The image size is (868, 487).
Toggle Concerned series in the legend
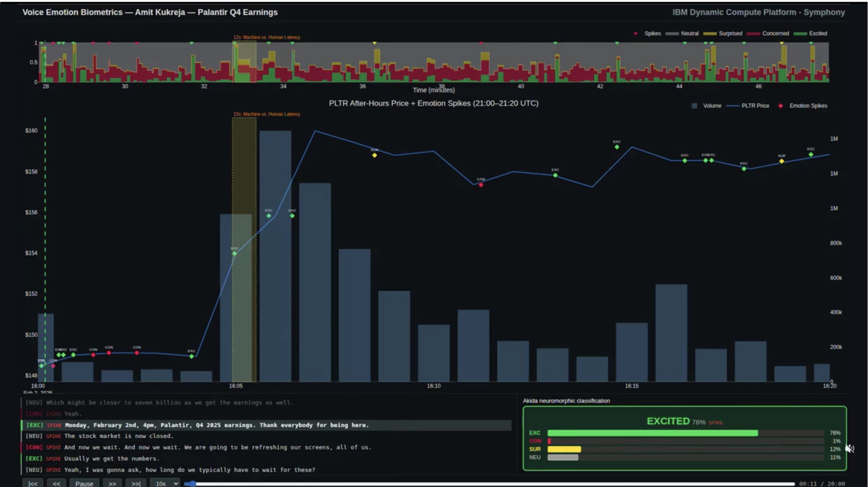tap(775, 34)
